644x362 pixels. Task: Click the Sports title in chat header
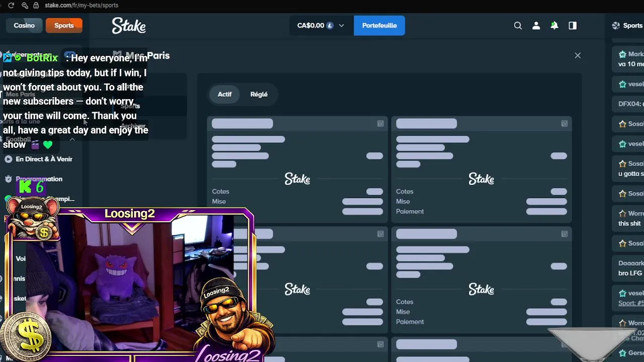pos(633,26)
